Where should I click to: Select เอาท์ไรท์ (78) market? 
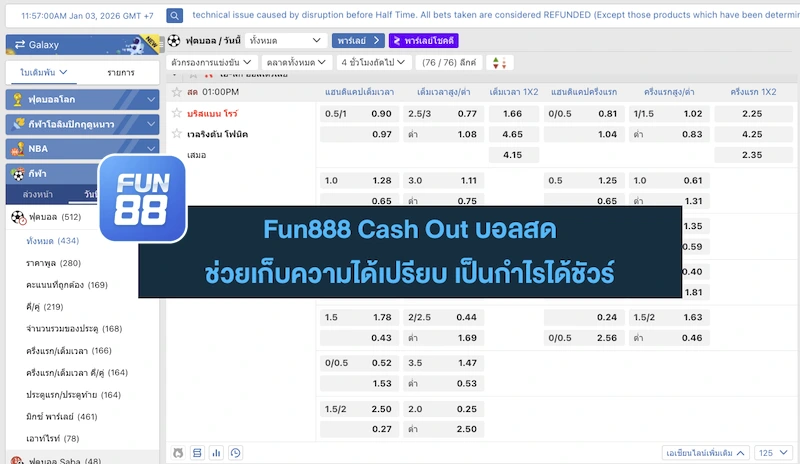[x=53, y=438]
